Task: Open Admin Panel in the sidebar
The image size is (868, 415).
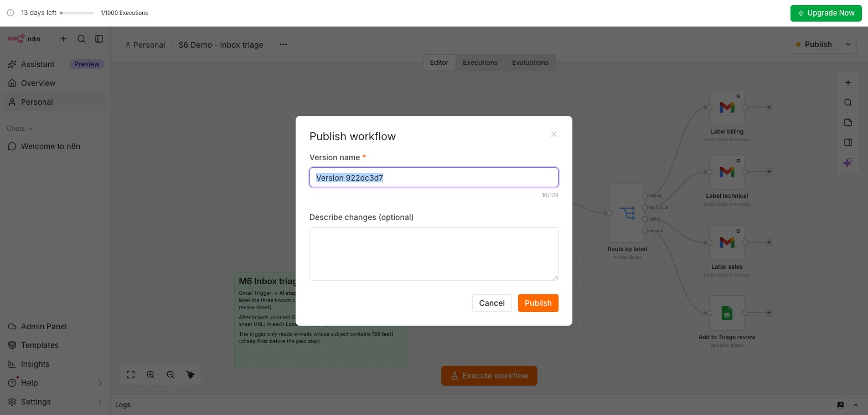Action: [55, 326]
